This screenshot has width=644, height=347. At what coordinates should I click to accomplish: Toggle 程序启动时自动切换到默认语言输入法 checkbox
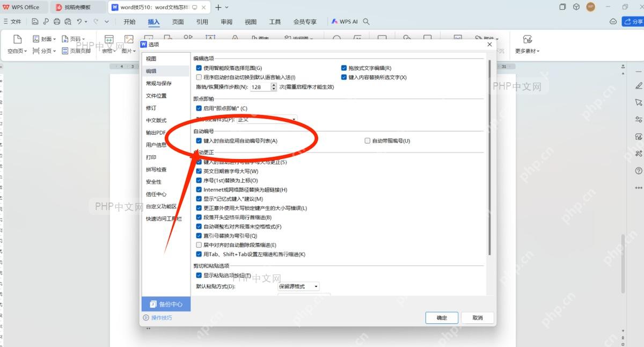pyautogui.click(x=199, y=77)
